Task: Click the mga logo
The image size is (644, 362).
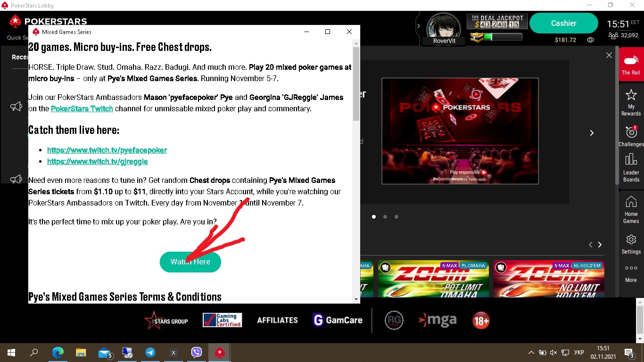Action: [438, 321]
